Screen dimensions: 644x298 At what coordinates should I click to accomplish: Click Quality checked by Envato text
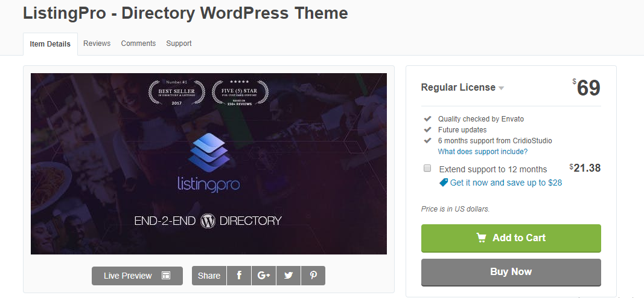point(481,119)
